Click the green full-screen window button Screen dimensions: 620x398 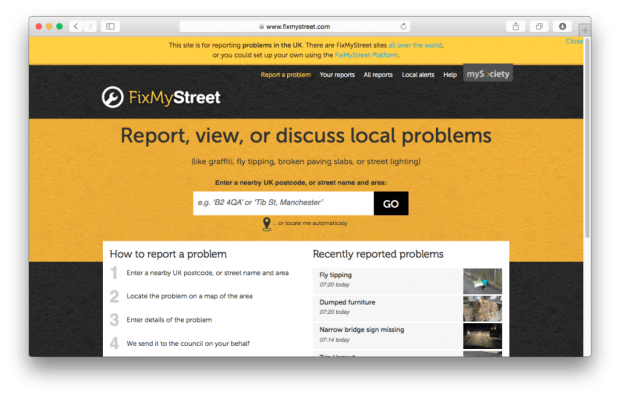(59, 26)
